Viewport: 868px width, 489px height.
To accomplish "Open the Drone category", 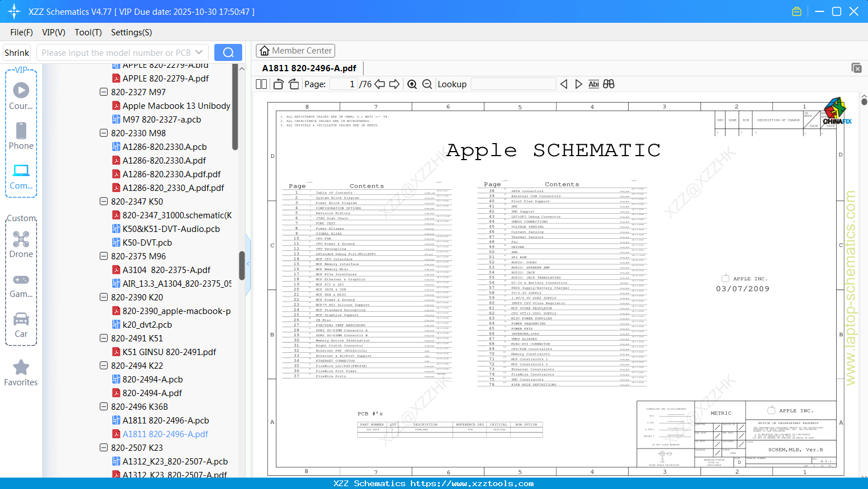I will click(21, 244).
